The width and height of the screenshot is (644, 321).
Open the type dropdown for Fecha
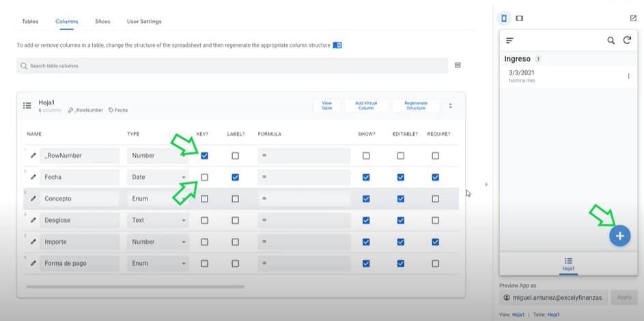click(x=158, y=177)
